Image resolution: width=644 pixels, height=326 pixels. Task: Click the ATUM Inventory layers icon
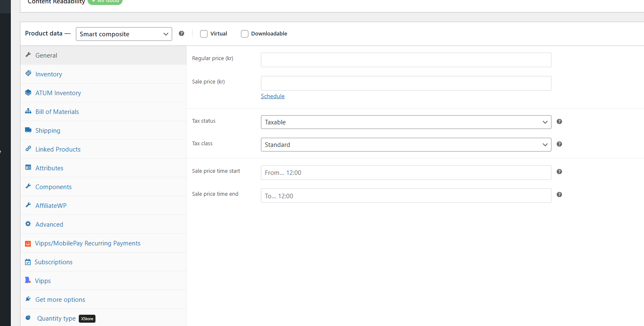coord(28,93)
